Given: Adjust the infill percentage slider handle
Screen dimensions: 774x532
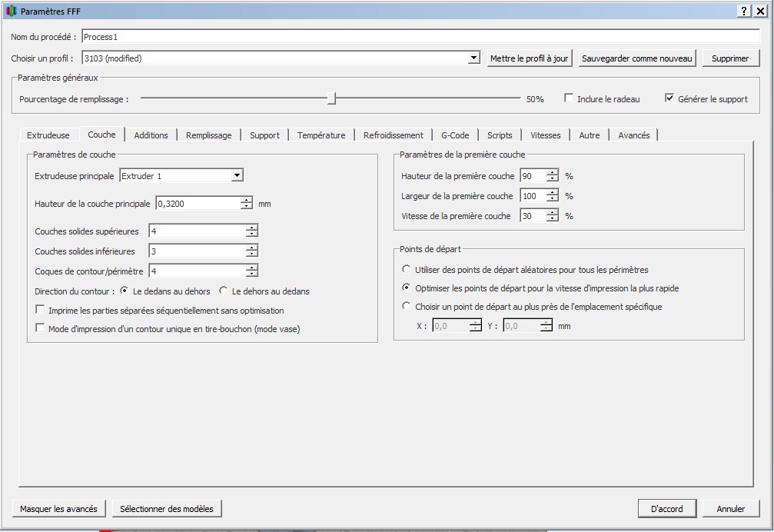Looking at the screenshot, I should (331, 98).
